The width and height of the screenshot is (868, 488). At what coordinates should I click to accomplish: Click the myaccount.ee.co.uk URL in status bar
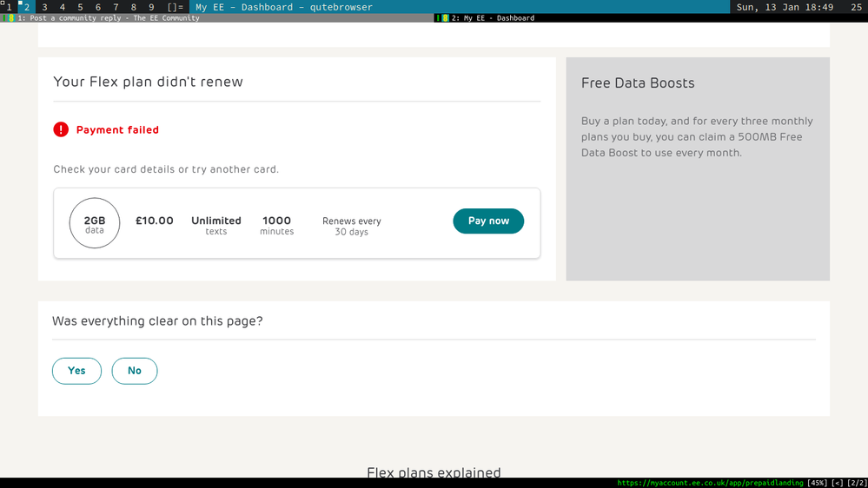[710, 483]
